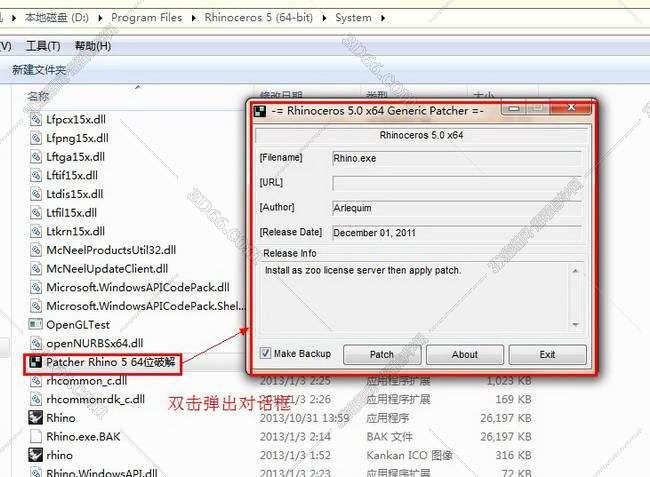Click the Release Info text area
The height and width of the screenshot is (477, 650).
(x=415, y=297)
